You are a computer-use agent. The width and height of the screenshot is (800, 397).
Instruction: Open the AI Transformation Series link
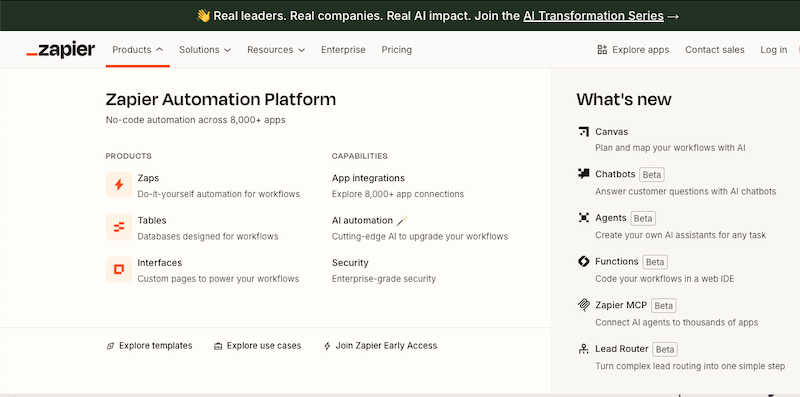click(x=593, y=16)
